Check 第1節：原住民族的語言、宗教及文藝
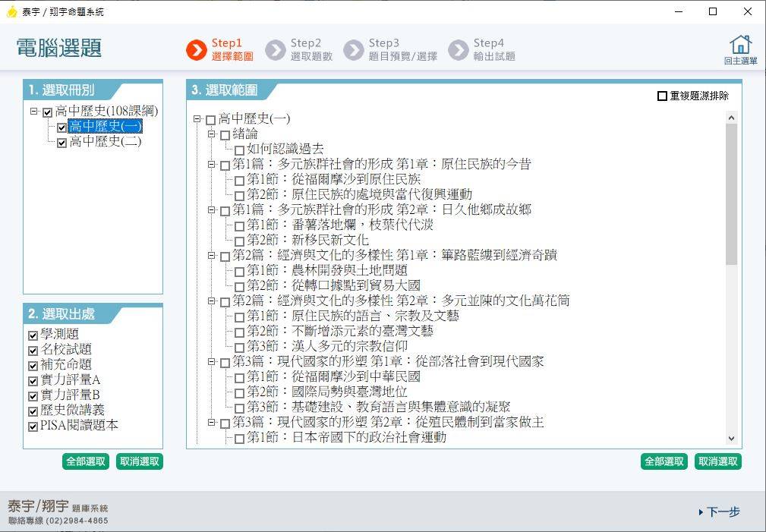Screen dimensions: 766x532 tap(239, 317)
